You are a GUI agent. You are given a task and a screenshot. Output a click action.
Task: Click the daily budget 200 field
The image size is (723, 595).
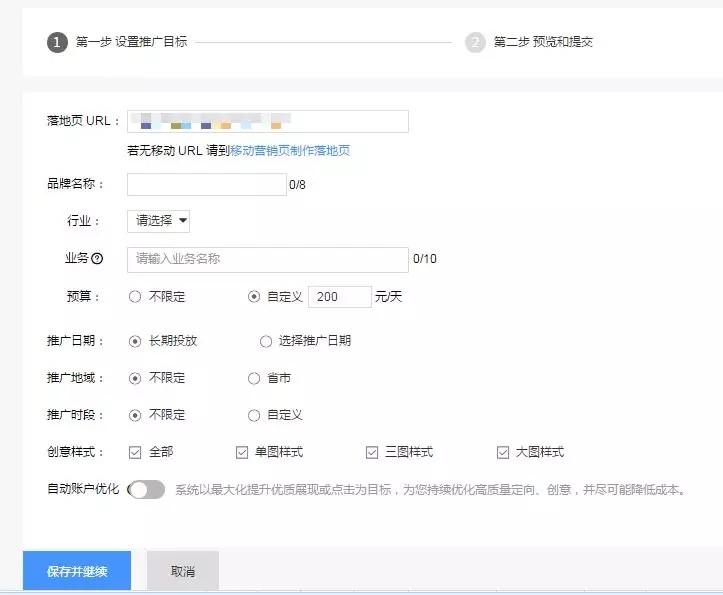(x=340, y=297)
